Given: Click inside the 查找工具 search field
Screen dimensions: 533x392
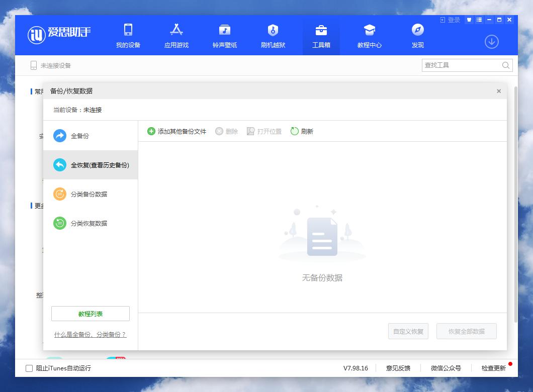Looking at the screenshot, I should click(458, 65).
